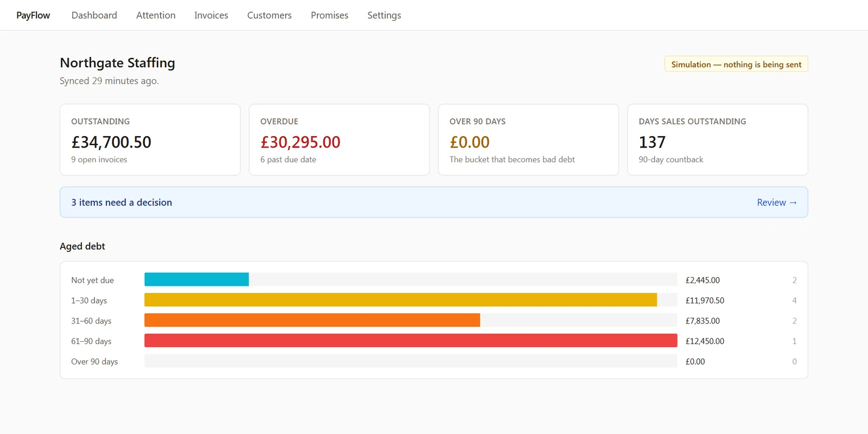This screenshot has height=434, width=868.
Task: Open the Dashboard tab
Action: click(x=94, y=15)
